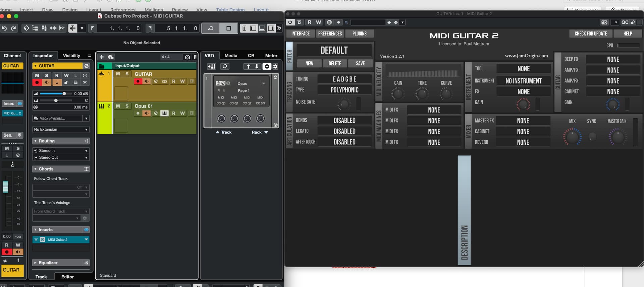
Task: Open the Opus instrument preset dropdown
Action: coord(264,83)
